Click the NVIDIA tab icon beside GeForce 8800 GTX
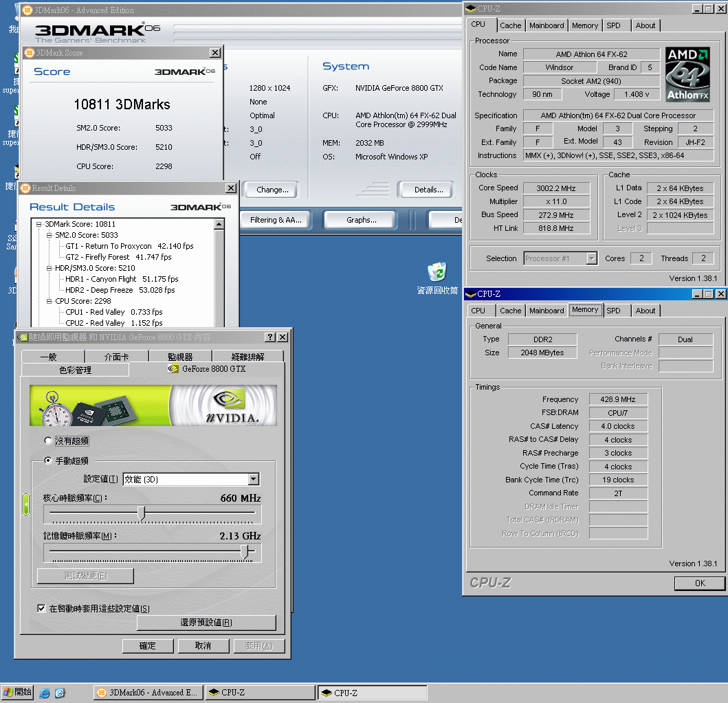Screen dimensions: 728x703 [173, 369]
